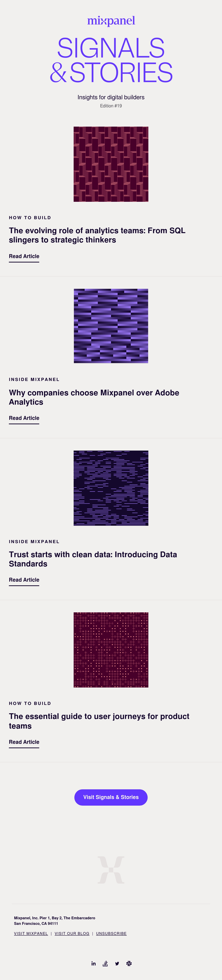The width and height of the screenshot is (222, 980).
Task: Click the UNSUBSCRIBE link
Action: 111,933
